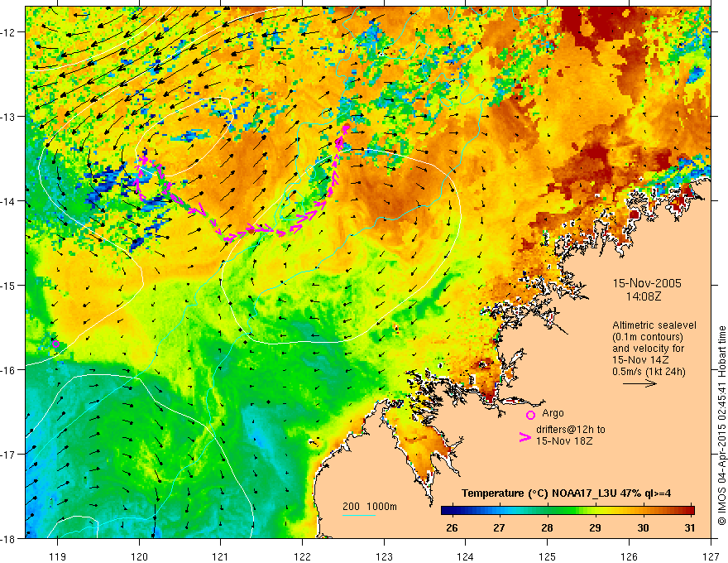Click the latitude axis label '-13'

(x=8, y=117)
